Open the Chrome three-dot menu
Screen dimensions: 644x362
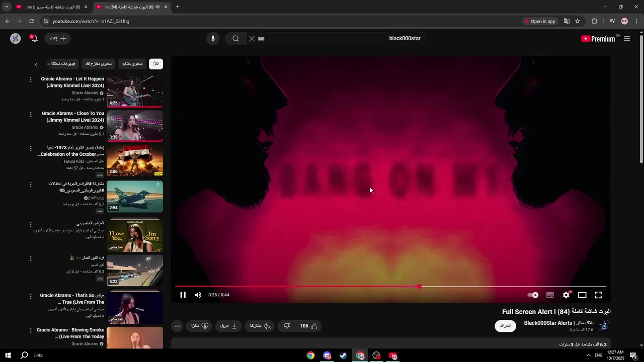pyautogui.click(x=637, y=21)
